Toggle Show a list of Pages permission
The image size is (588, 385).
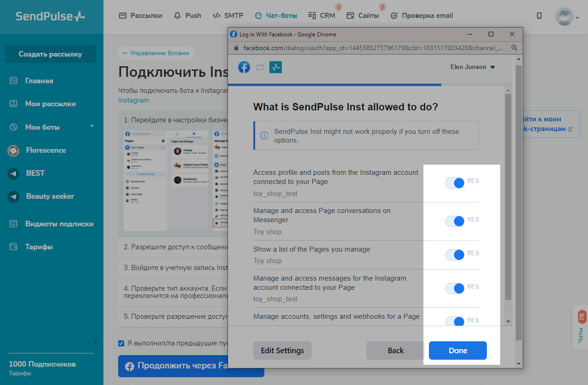pyautogui.click(x=455, y=254)
